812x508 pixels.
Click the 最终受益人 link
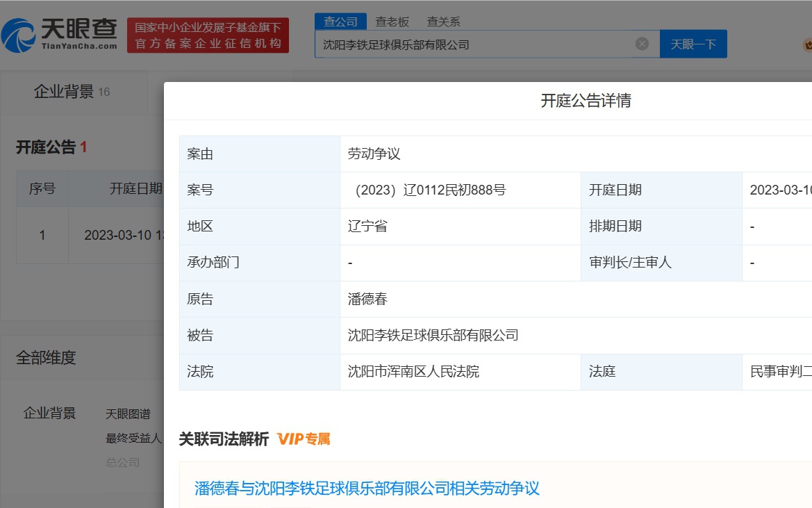coord(133,438)
